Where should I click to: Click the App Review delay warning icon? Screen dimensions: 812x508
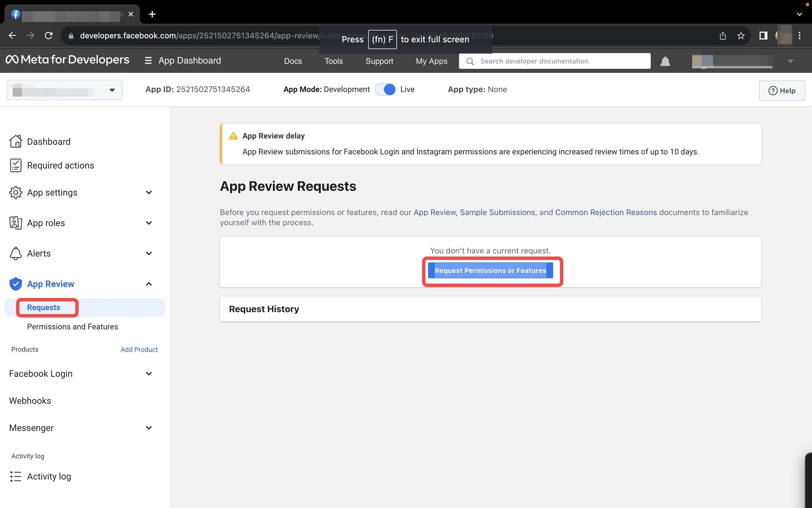pyautogui.click(x=233, y=136)
